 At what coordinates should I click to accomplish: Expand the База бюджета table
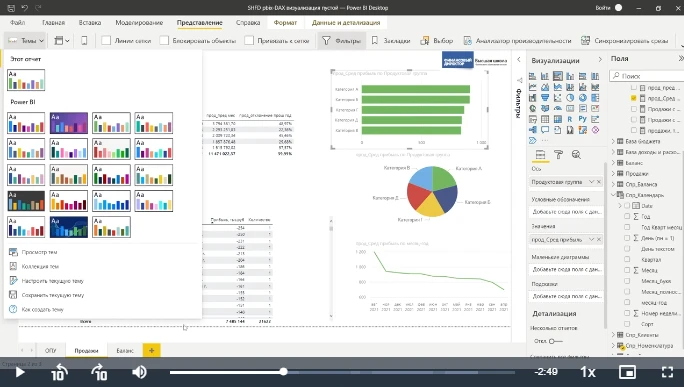(613, 141)
